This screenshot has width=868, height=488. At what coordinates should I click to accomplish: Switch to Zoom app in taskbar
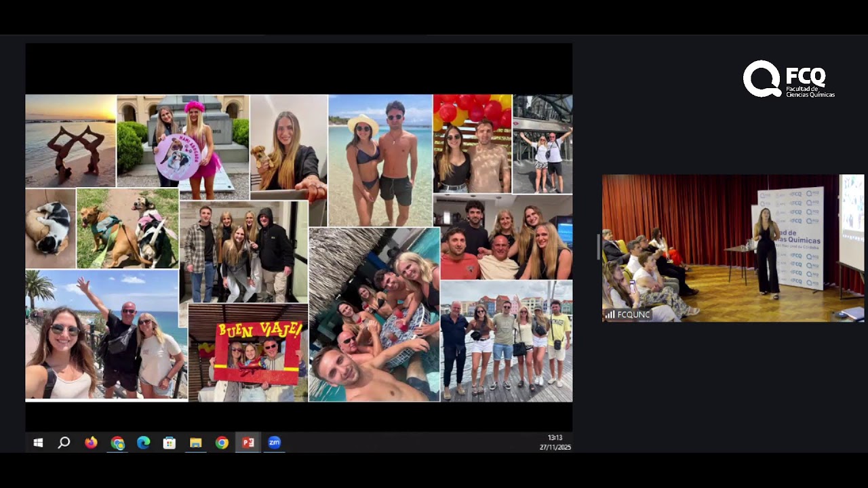coord(274,443)
